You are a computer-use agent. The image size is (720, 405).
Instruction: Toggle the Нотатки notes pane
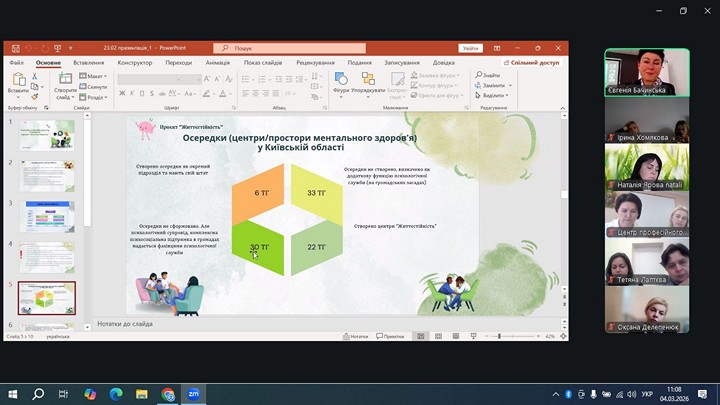coord(356,336)
